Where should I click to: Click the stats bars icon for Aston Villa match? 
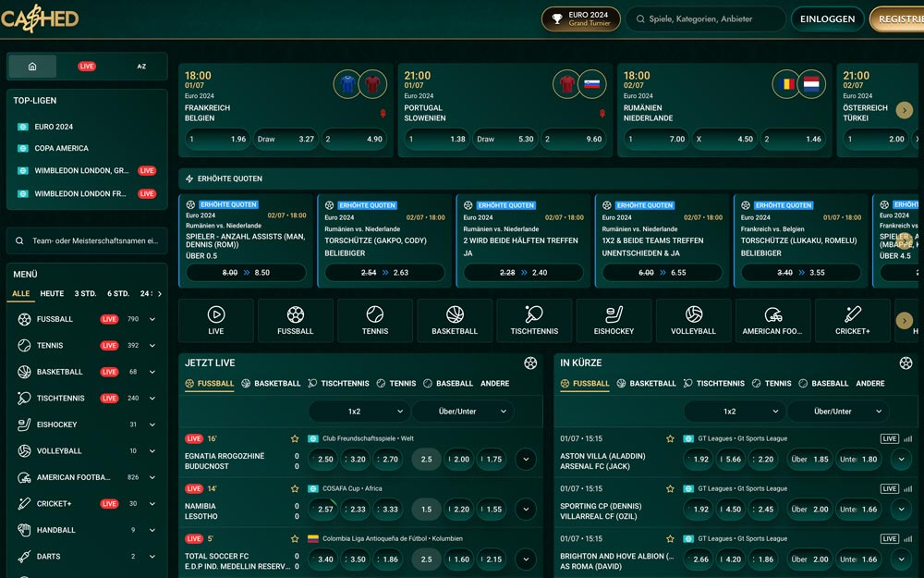click(907, 438)
